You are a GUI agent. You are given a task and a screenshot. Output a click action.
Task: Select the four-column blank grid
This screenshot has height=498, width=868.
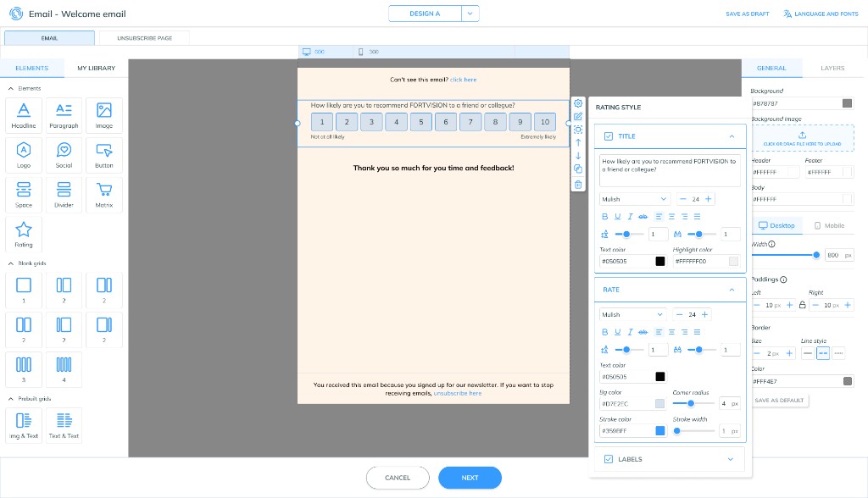[x=64, y=369]
